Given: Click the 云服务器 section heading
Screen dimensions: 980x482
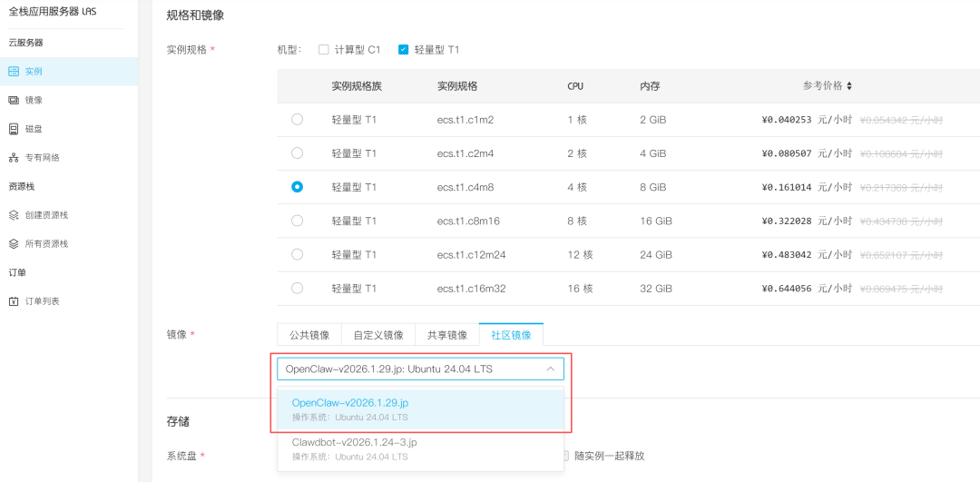Looking at the screenshot, I should coord(25,43).
